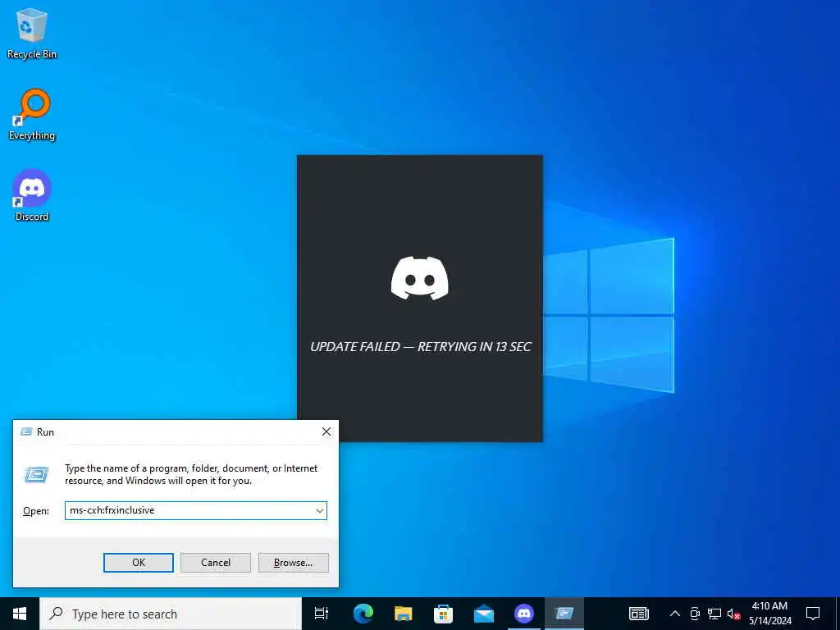This screenshot has width=840, height=630.
Task: Click the Show desktop strip at taskbar end
Action: coord(838,614)
